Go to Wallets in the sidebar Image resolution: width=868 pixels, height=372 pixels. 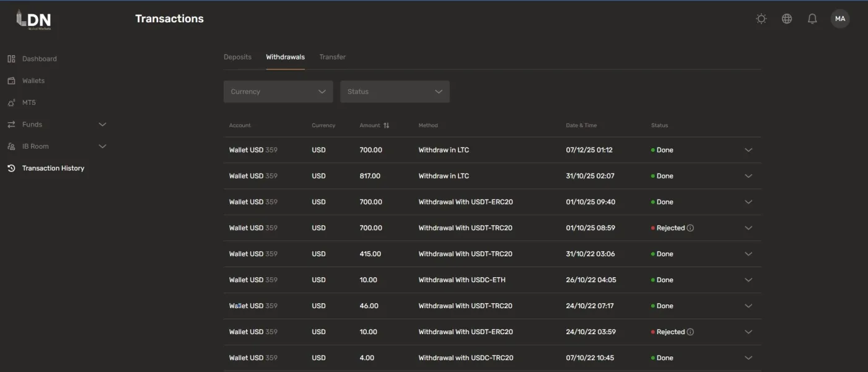click(33, 81)
